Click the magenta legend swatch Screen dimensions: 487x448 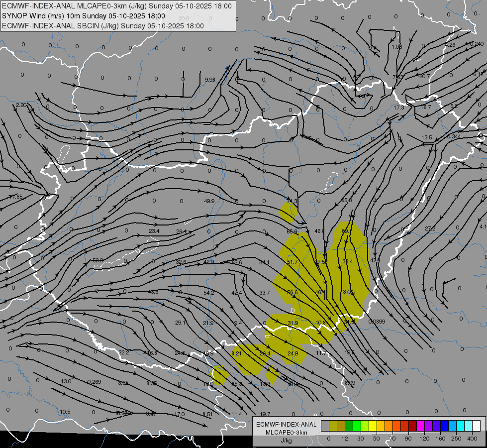421,426
